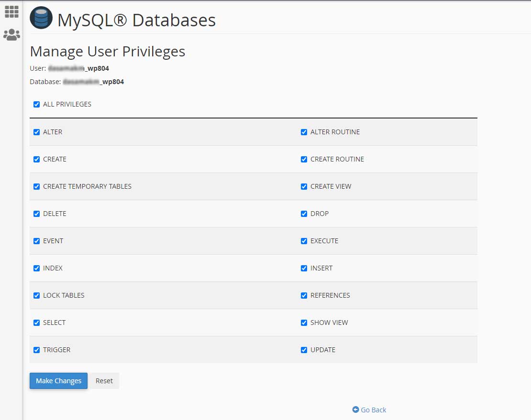The image size is (531, 420).
Task: Disable the EXECUTE privilege checkbox
Action: click(x=304, y=241)
